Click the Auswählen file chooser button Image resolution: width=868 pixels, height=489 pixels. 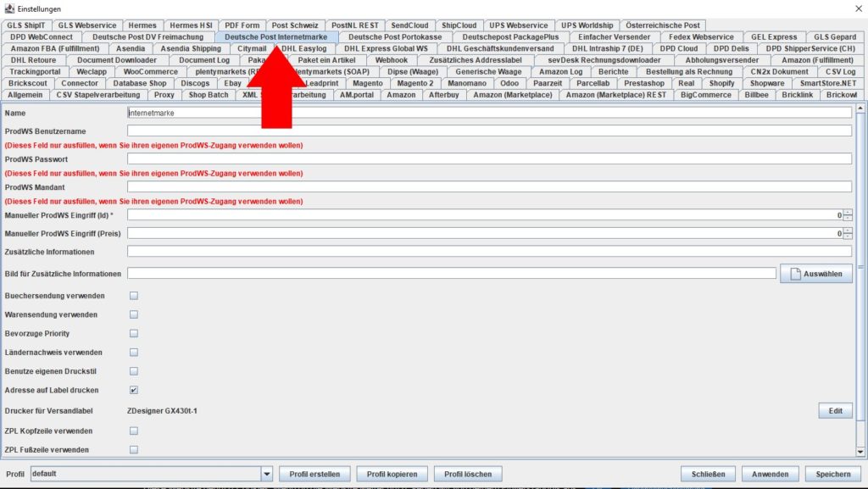[x=816, y=274]
